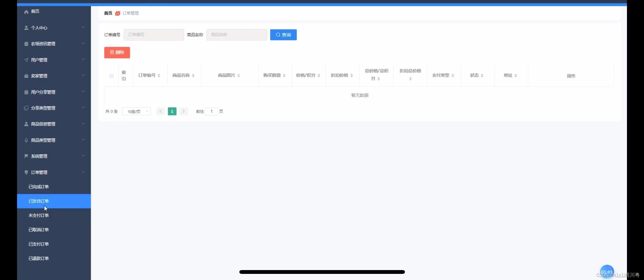
Task: Click the briefcase icon beside 卖家管理
Action: (x=26, y=76)
